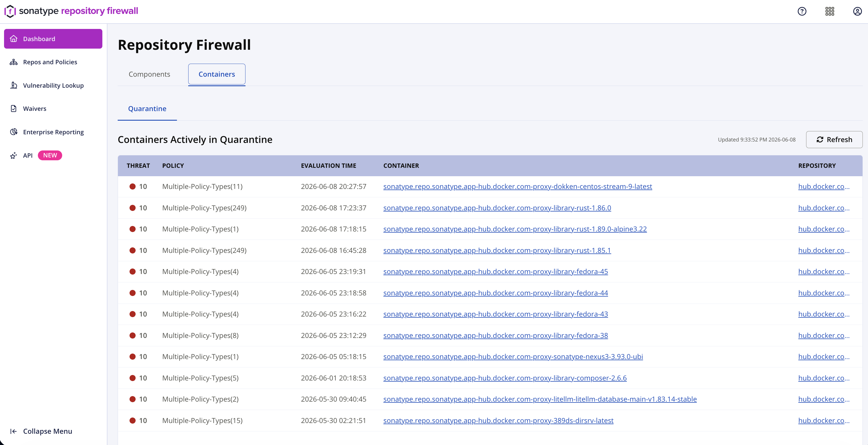Open the sonatype-nexus3-3.93.0-ubi container link
This screenshot has height=445, width=868.
[x=513, y=357]
